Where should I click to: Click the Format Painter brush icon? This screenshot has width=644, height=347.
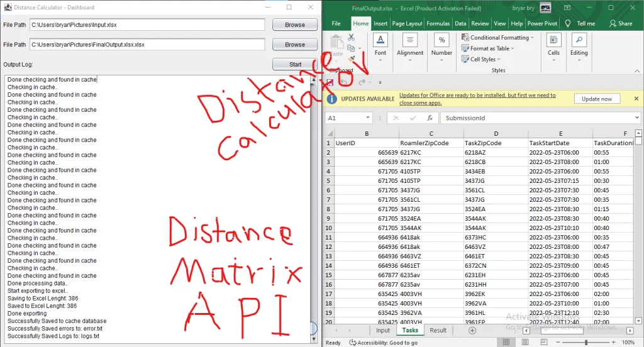(x=351, y=59)
